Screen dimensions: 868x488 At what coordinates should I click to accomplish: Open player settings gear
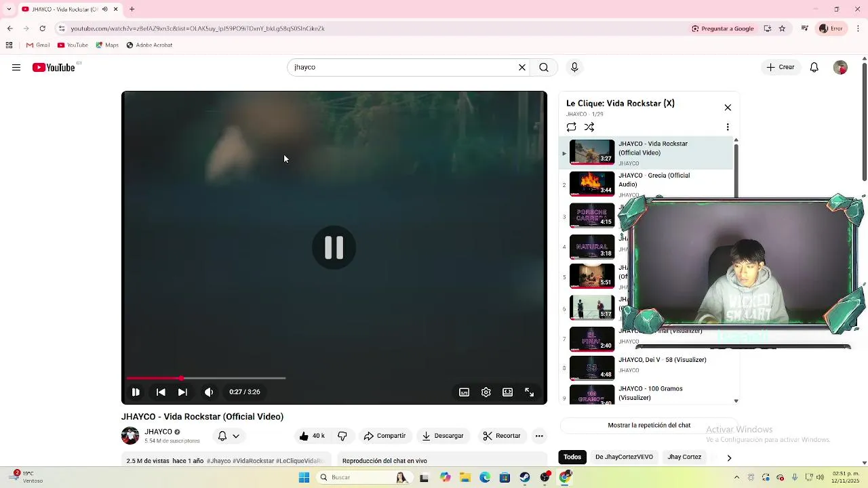[486, 392]
